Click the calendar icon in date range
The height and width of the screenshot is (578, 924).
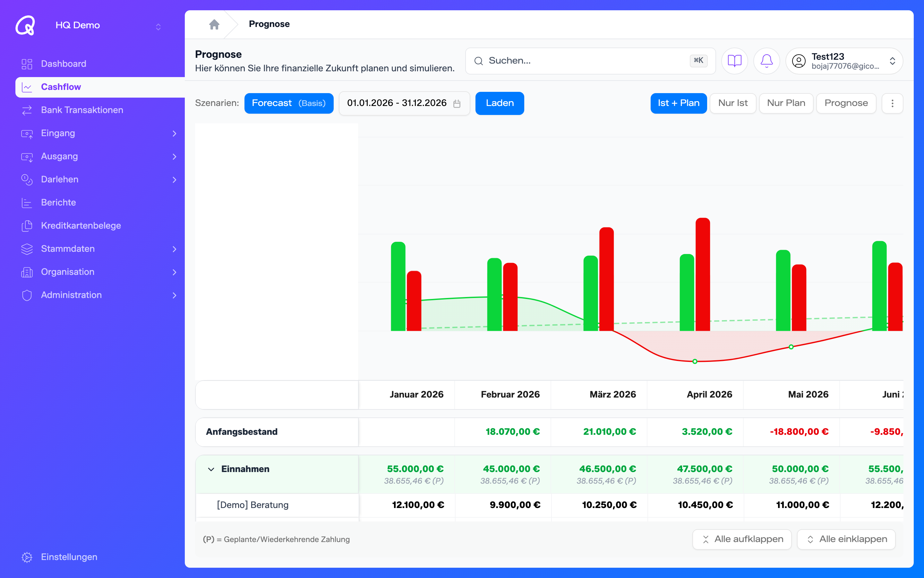457,104
